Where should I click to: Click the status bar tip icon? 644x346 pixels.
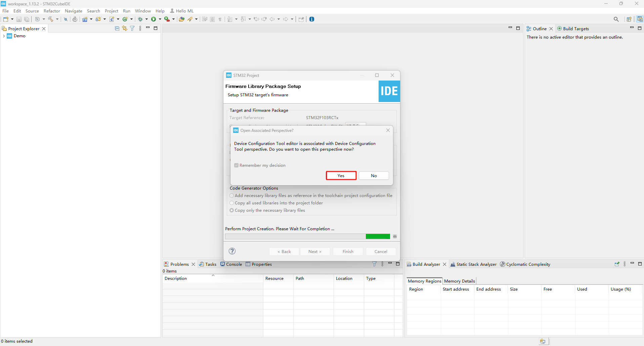click(x=543, y=341)
